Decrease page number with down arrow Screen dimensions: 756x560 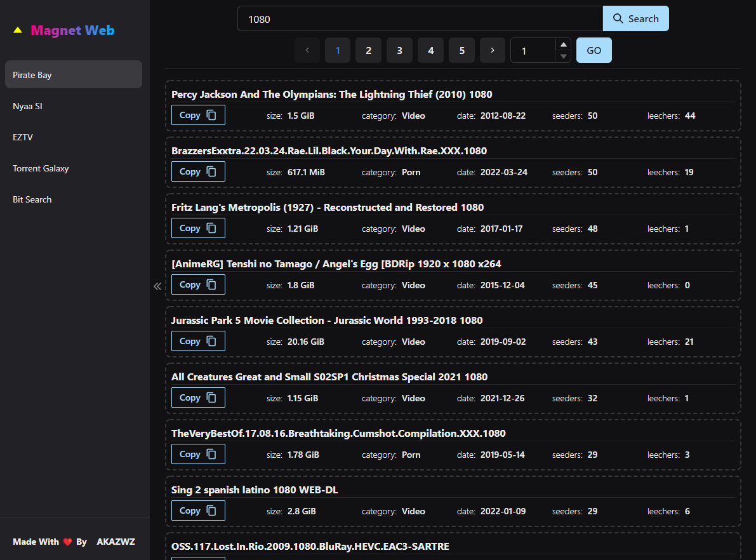pos(563,57)
